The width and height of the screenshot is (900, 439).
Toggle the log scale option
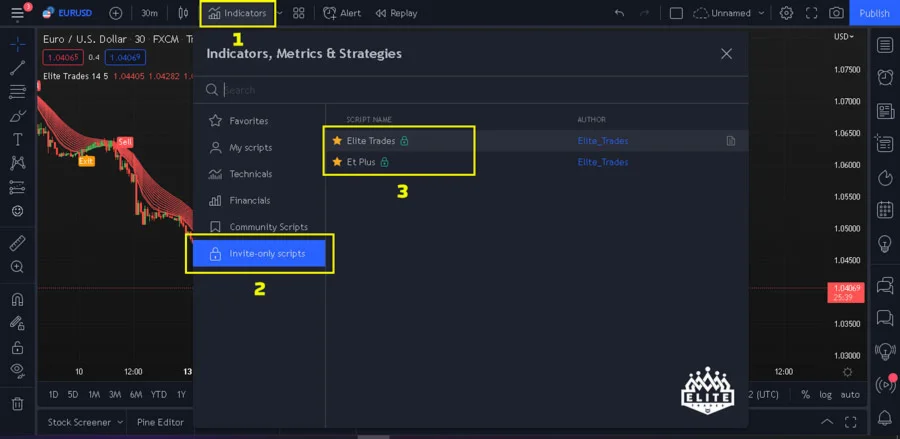pyautogui.click(x=825, y=395)
